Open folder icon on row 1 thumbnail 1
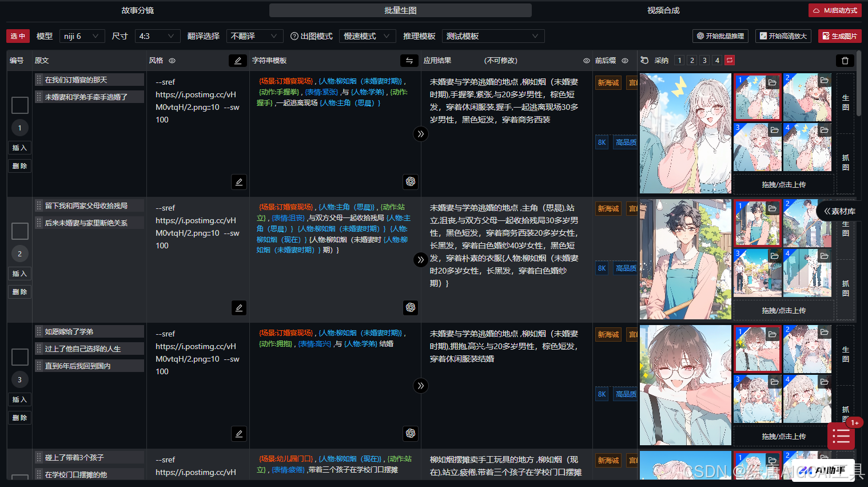Viewport: 868px width, 487px height. tap(773, 82)
